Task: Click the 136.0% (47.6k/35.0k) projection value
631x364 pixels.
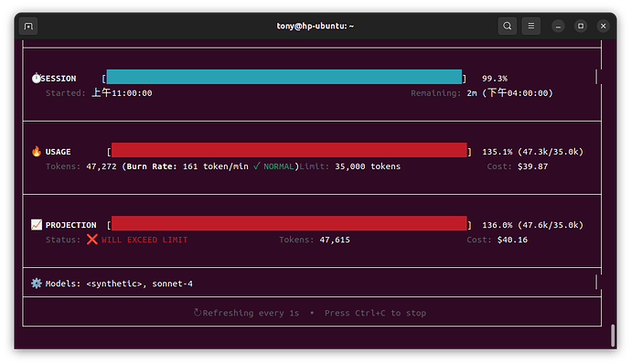Action: pyautogui.click(x=532, y=225)
